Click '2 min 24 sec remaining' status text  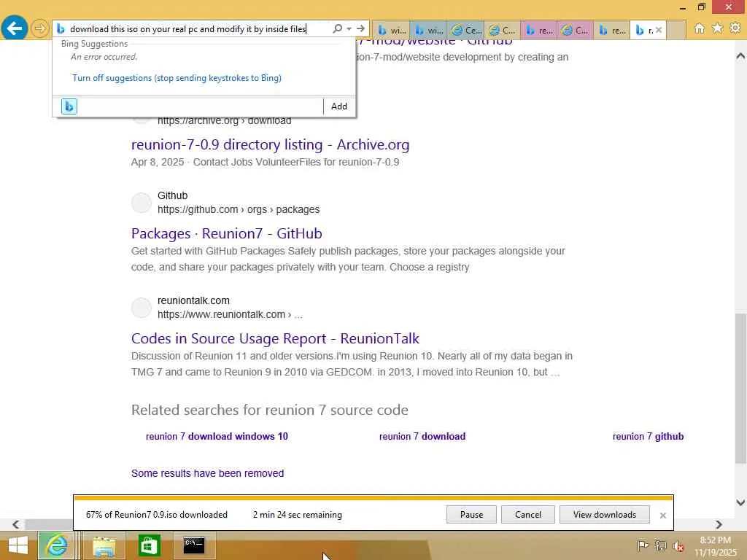(298, 515)
